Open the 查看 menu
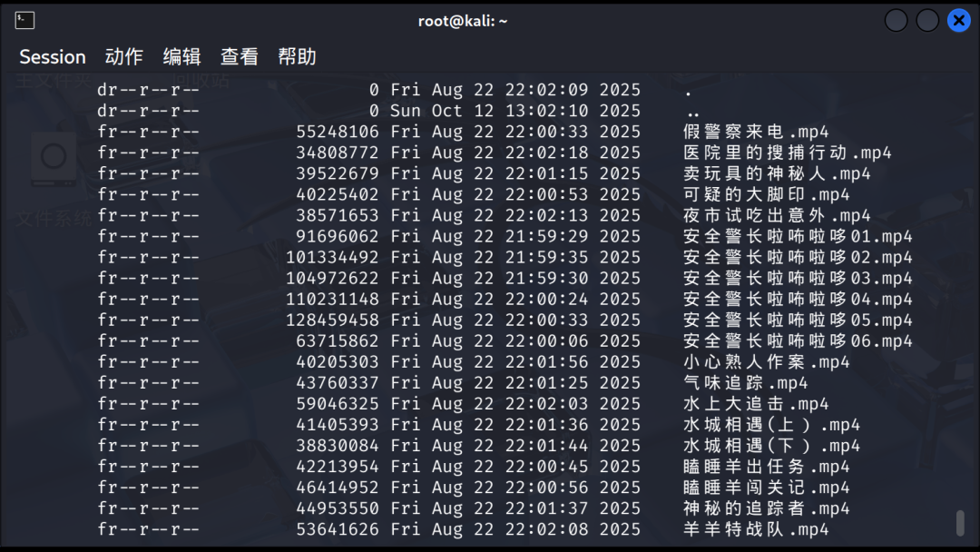 point(240,57)
